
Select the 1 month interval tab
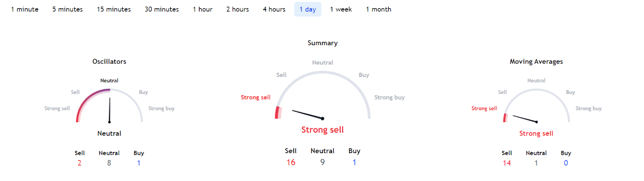(378, 9)
